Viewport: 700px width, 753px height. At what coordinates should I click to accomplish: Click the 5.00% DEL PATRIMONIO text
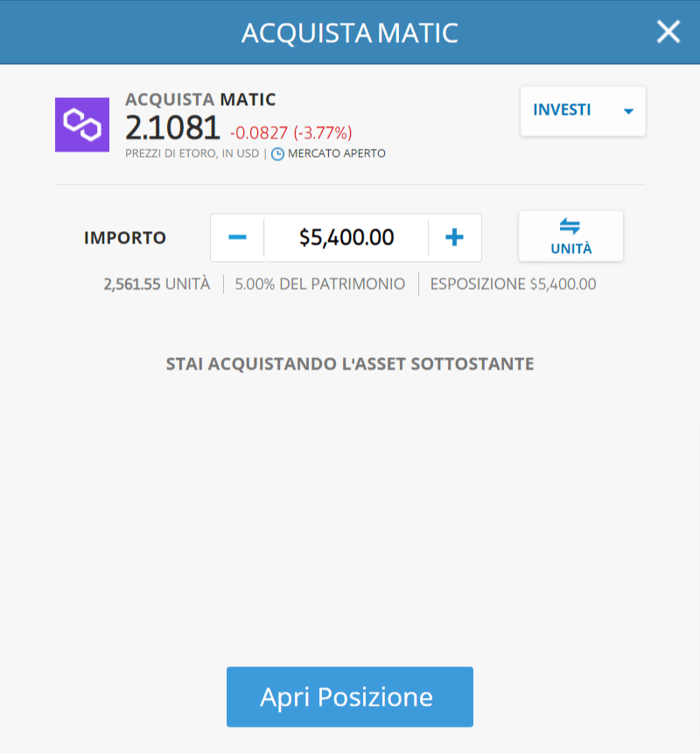[x=320, y=285]
